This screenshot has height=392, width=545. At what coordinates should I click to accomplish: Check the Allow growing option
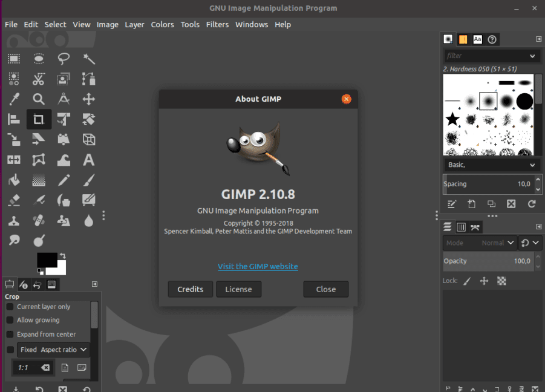10,320
